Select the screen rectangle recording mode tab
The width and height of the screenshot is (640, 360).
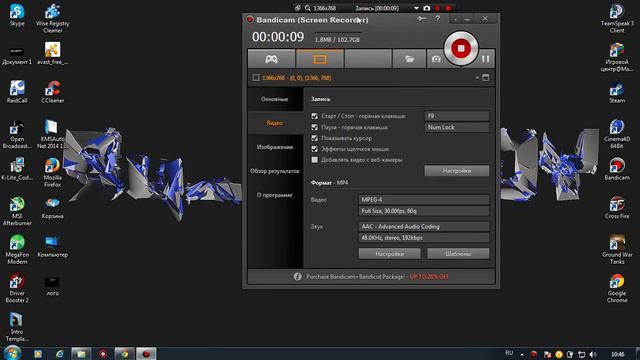pos(320,59)
